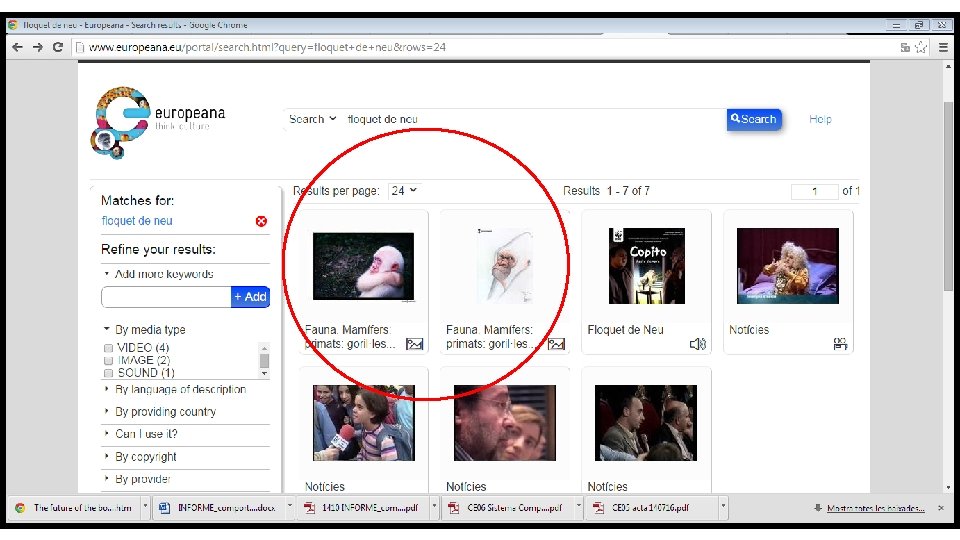The image size is (960, 540).
Task: Click the floquet de neu match link
Action: [137, 221]
